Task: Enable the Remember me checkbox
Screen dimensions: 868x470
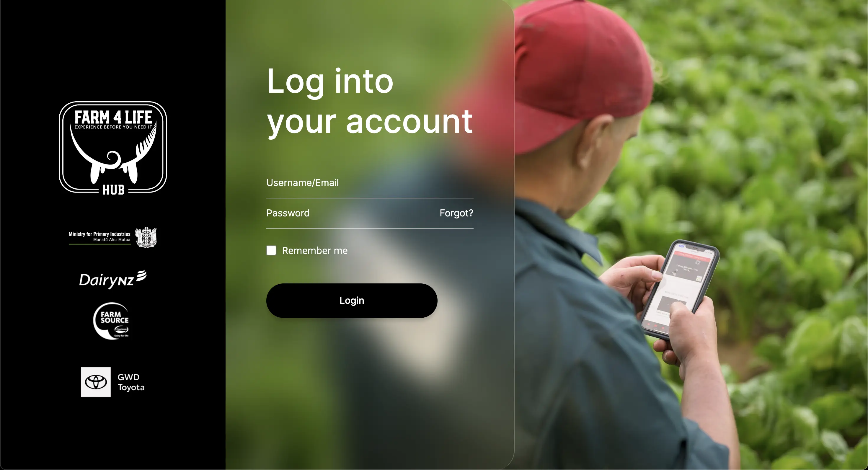Action: pyautogui.click(x=271, y=250)
